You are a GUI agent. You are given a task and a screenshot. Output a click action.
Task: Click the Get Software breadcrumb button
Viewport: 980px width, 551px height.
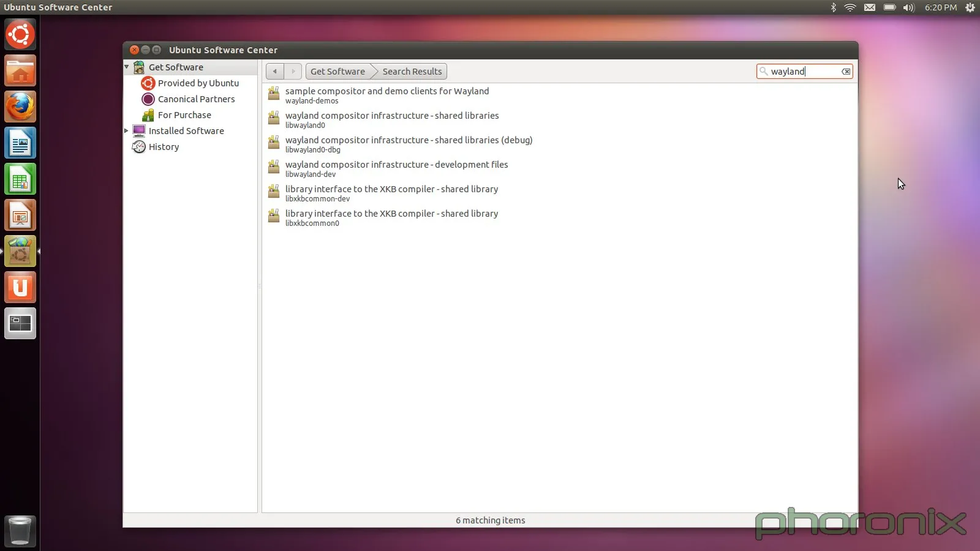click(337, 72)
